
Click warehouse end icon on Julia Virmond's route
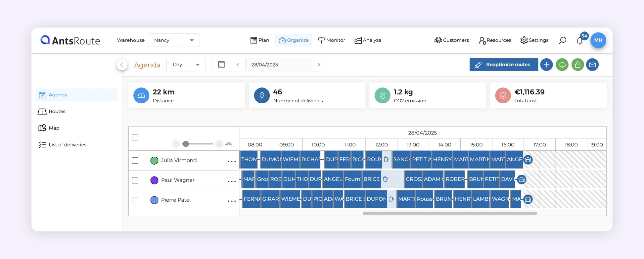point(528,160)
